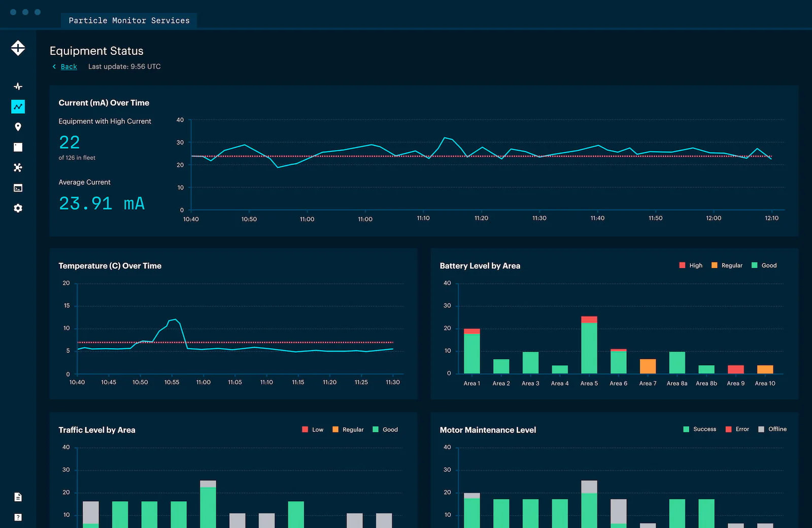Viewport: 812px width, 528px height.
Task: Click the Area 6 axis label
Action: pyautogui.click(x=619, y=383)
